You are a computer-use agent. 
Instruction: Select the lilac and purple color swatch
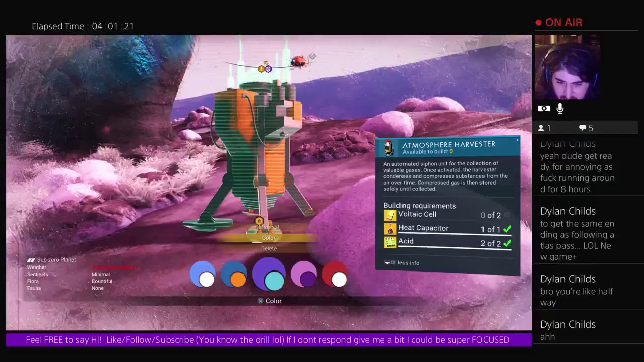point(304,275)
